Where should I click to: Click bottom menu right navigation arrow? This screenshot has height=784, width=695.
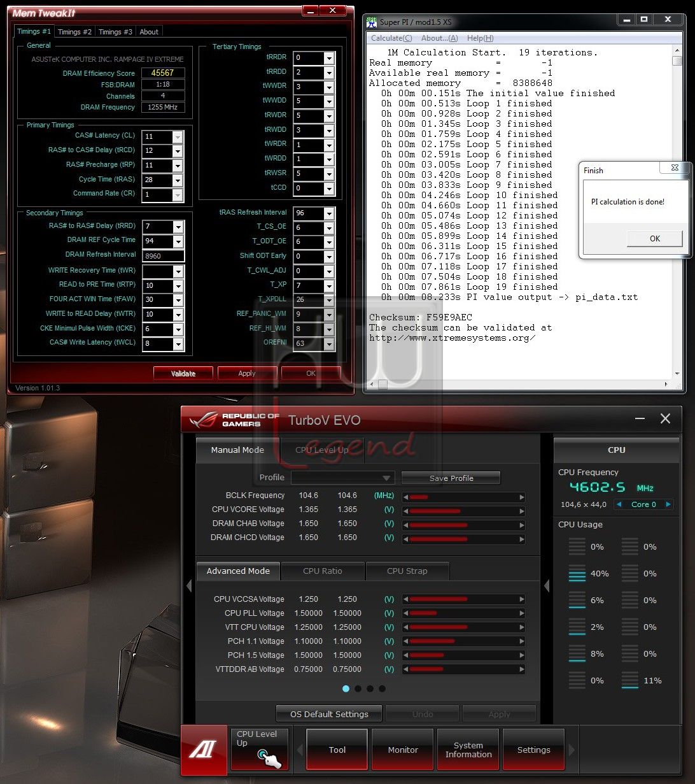tap(571, 750)
